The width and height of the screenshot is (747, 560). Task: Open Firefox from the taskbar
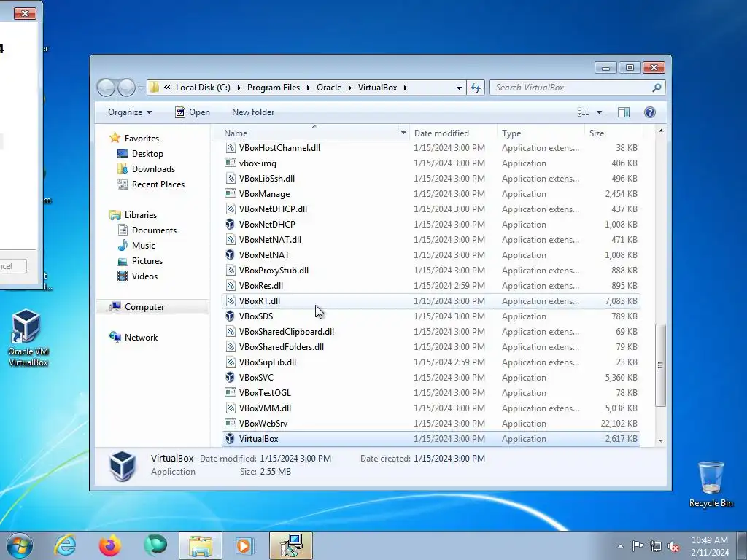(x=109, y=545)
